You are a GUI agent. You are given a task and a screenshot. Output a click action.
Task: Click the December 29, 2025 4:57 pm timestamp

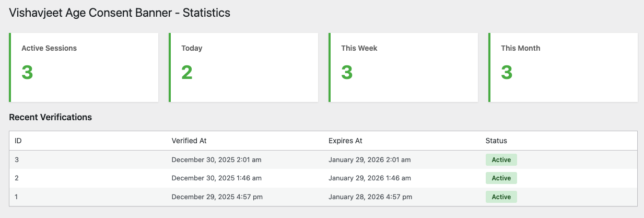click(x=217, y=197)
